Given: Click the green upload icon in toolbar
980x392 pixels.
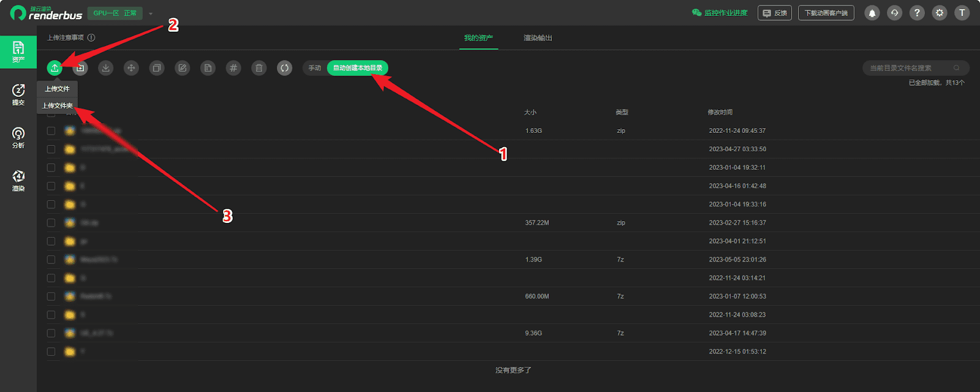Looking at the screenshot, I should pos(55,68).
